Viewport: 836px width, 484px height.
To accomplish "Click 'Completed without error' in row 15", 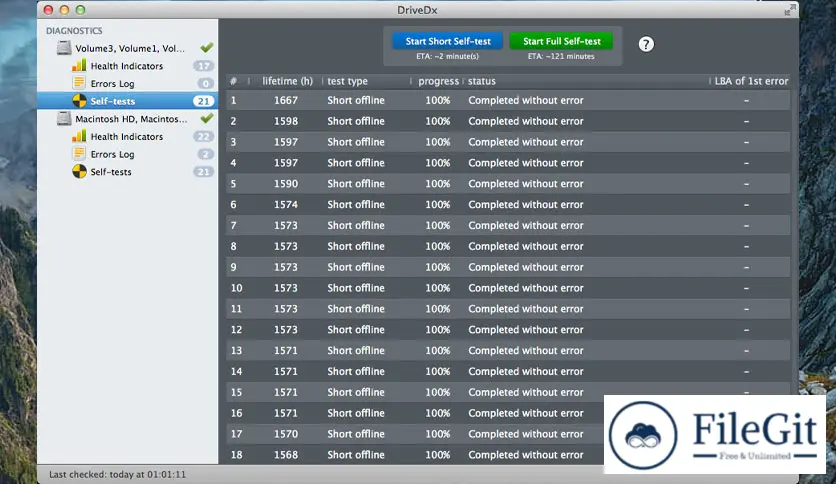I will tap(526, 392).
